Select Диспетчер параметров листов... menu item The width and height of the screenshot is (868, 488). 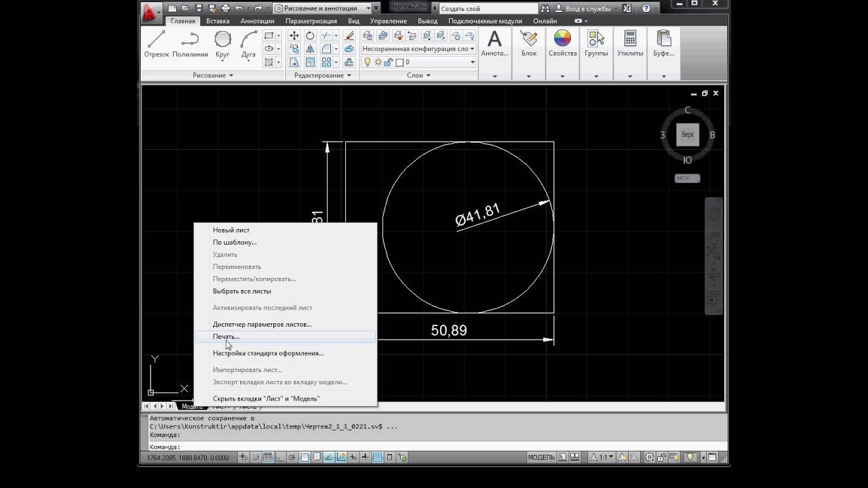(x=285, y=325)
